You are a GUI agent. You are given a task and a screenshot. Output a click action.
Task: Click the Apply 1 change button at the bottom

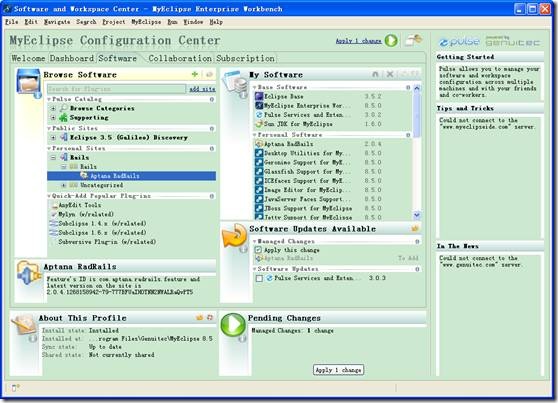tap(338, 370)
